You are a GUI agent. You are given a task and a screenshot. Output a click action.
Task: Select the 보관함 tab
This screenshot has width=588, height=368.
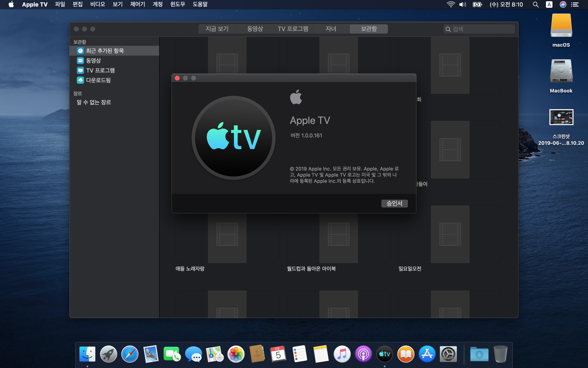click(369, 29)
